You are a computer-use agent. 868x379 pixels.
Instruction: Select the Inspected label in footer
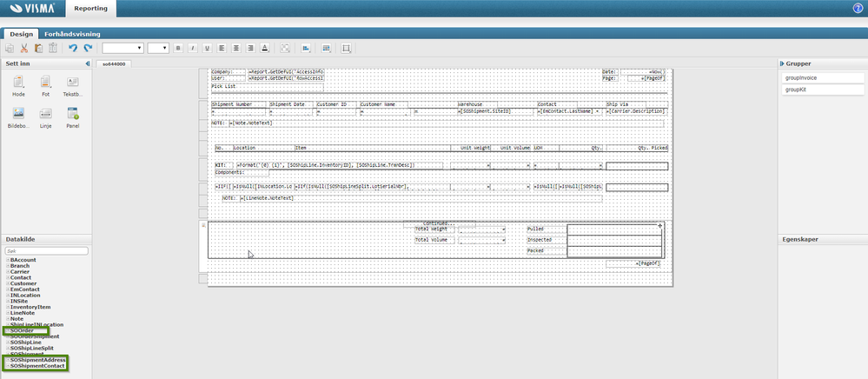click(547, 240)
